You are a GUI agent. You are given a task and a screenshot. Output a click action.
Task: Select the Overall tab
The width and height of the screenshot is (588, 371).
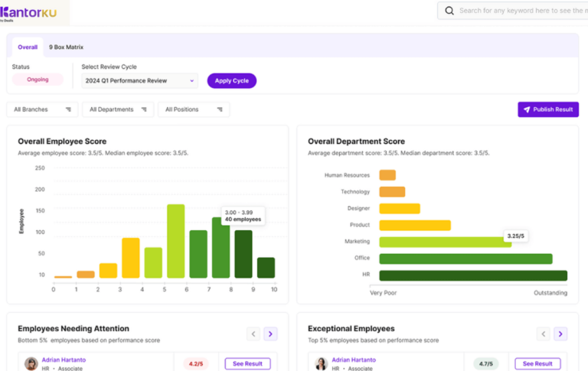coord(28,47)
